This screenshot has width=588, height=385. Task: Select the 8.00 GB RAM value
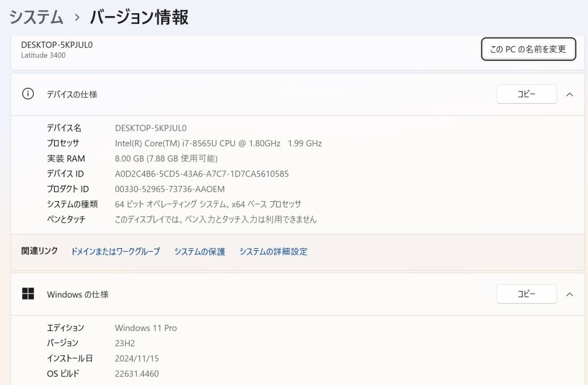coord(166,158)
